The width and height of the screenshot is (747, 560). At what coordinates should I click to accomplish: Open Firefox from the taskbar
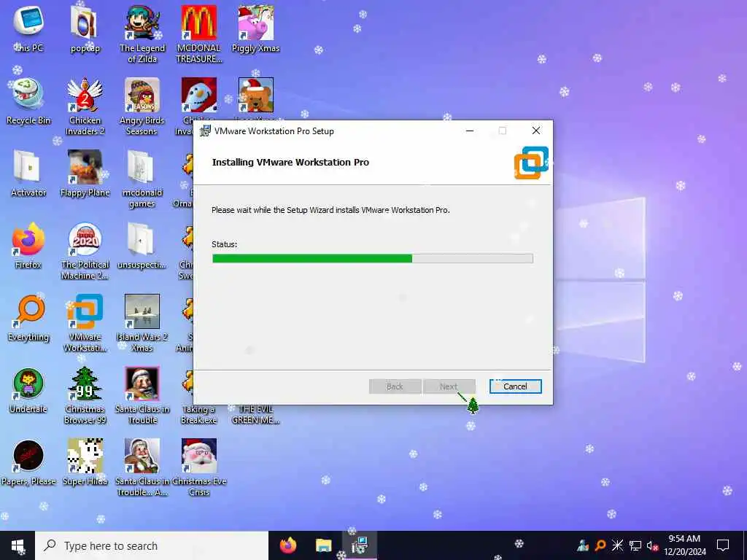[287, 545]
